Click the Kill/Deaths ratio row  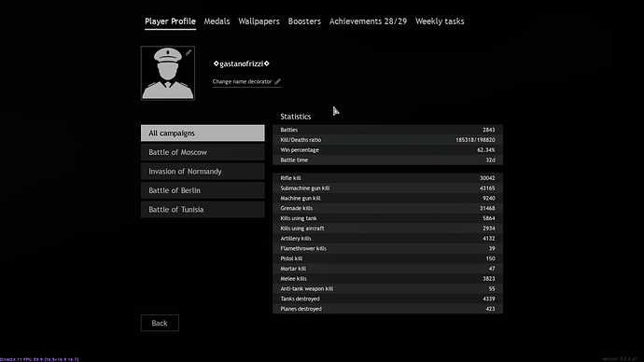(x=387, y=140)
